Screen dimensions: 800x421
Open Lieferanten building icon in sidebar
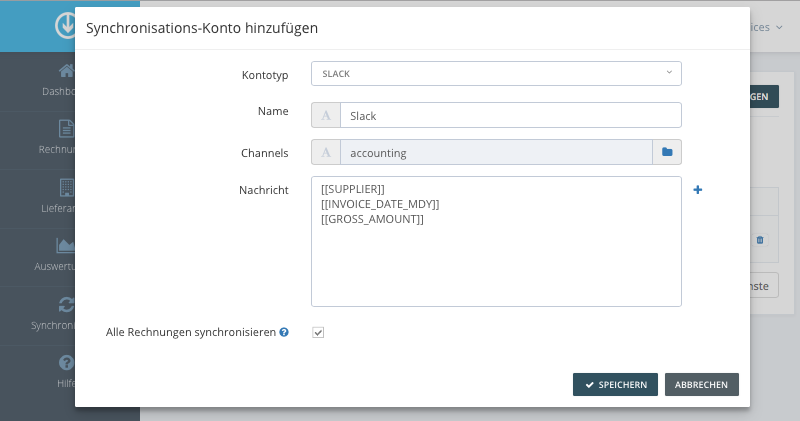tap(66, 187)
